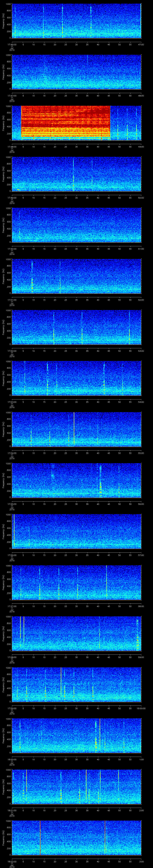Viewport: 153px width, 868px height.
Task: Select the red vertical line near 13 s in 18:02 panel
Action: 40,838
